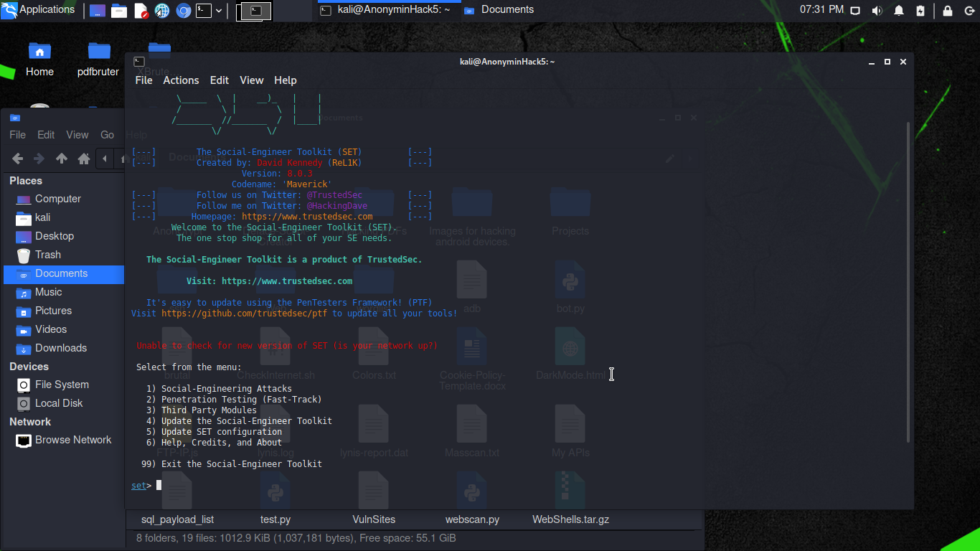
Task: Click the github.com/trustedsec/ptf URL in terminal
Action: click(x=245, y=314)
